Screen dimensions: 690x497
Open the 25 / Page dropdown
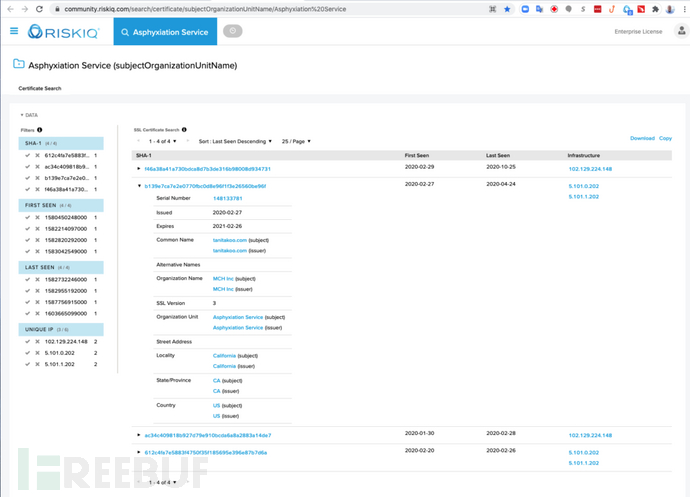[x=296, y=141]
